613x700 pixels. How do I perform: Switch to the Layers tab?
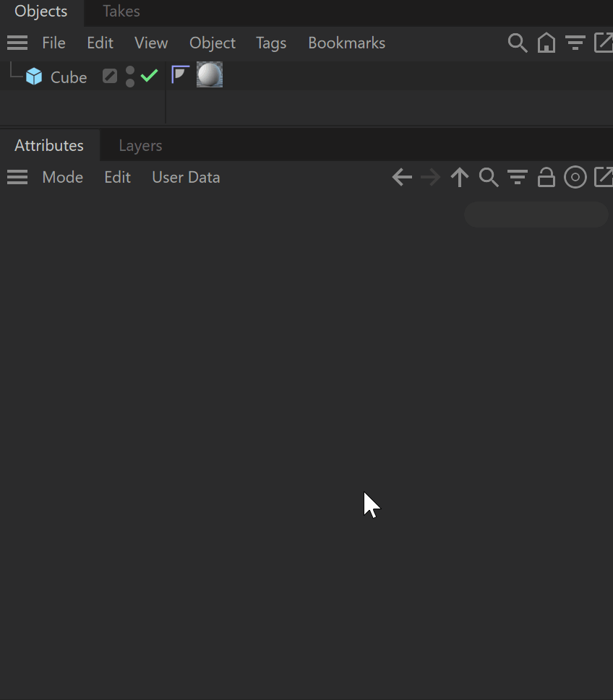pos(140,145)
